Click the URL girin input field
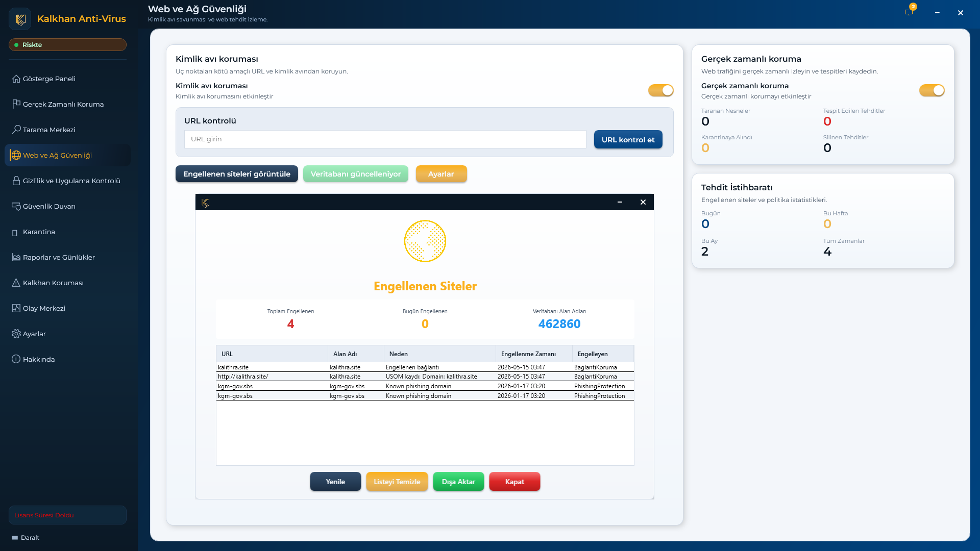Screen dimensions: 980x551 click(x=385, y=139)
